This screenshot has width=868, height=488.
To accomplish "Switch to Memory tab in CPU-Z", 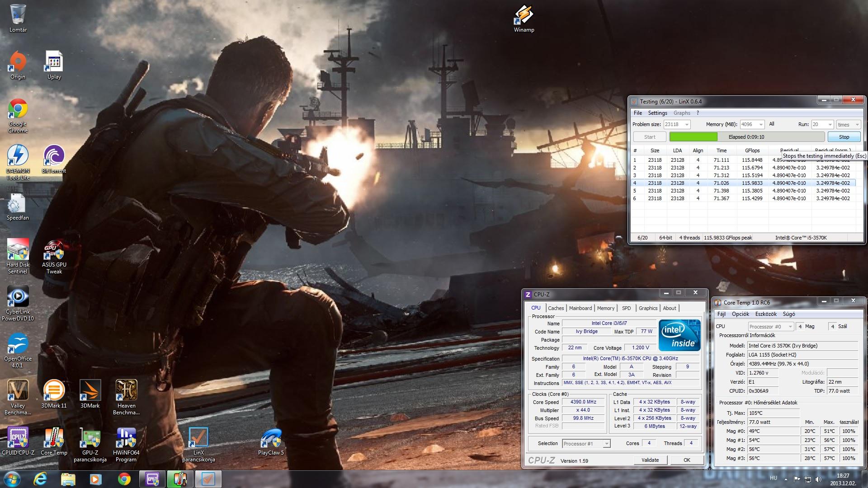I will click(x=606, y=308).
